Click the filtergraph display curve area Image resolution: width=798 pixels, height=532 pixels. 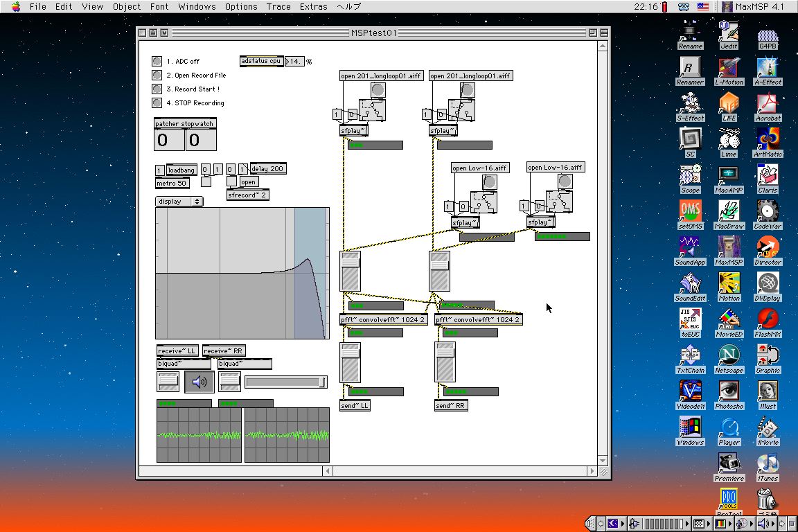242,273
